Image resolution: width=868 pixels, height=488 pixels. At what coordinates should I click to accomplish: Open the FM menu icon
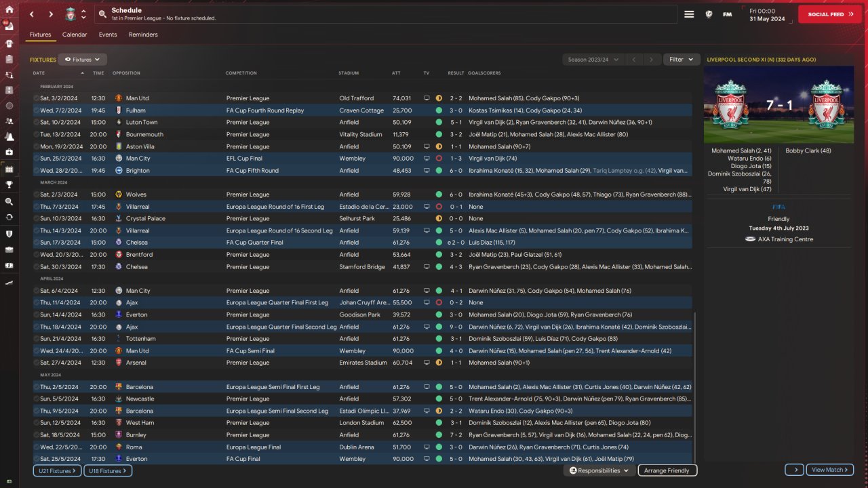pos(728,14)
